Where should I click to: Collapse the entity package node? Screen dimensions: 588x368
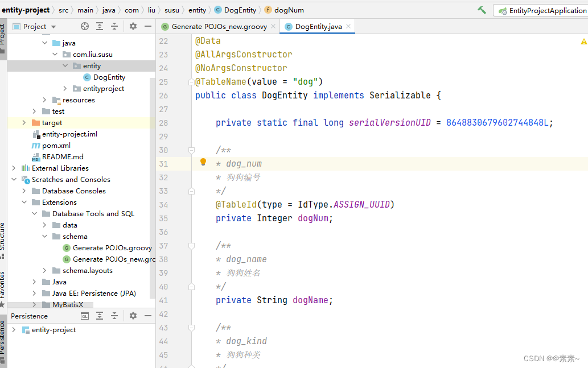pos(65,65)
